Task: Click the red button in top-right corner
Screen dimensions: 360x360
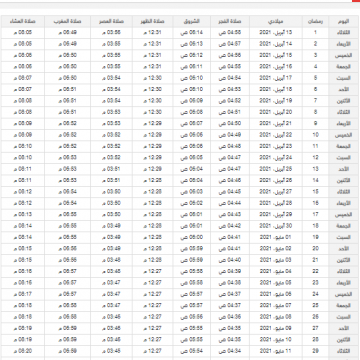Action: [x=356, y=1]
